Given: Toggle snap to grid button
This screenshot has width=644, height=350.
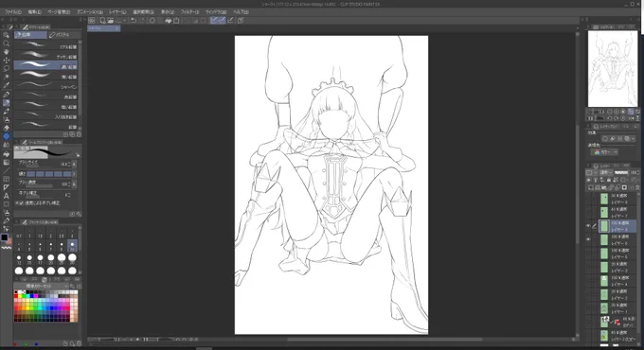Looking at the screenshot, I should point(230,20).
